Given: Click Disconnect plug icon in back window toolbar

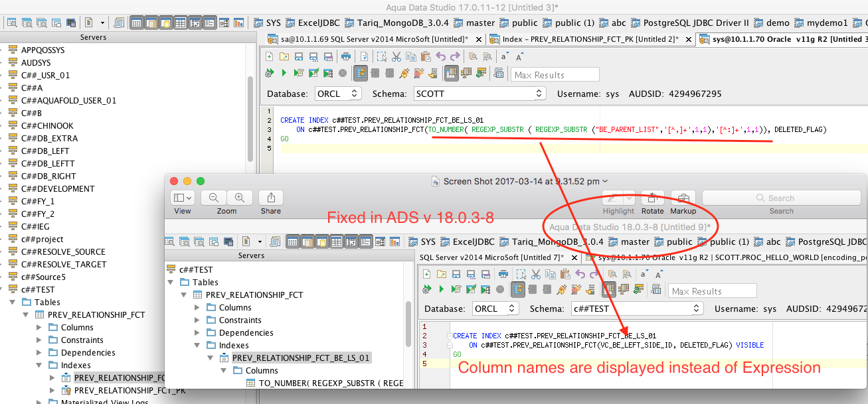Looking at the screenshot, I should (x=419, y=74).
